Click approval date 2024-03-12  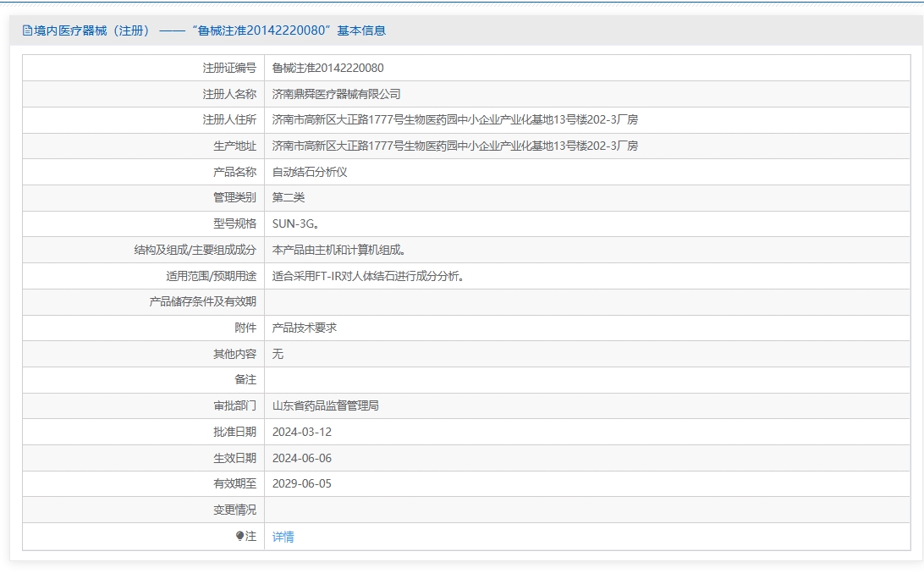(302, 433)
